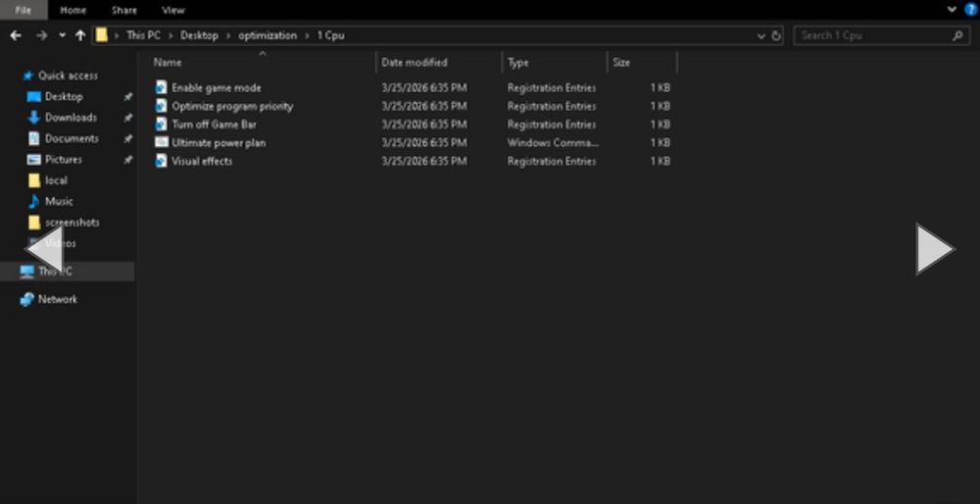
Task: Click Registration Entries type of Visual effects
Action: (551, 161)
